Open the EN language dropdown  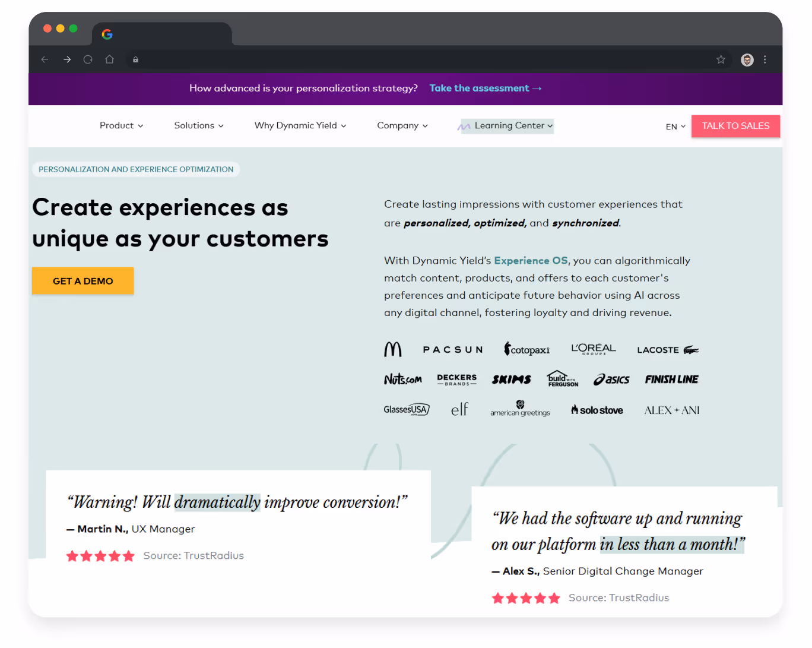click(x=675, y=127)
